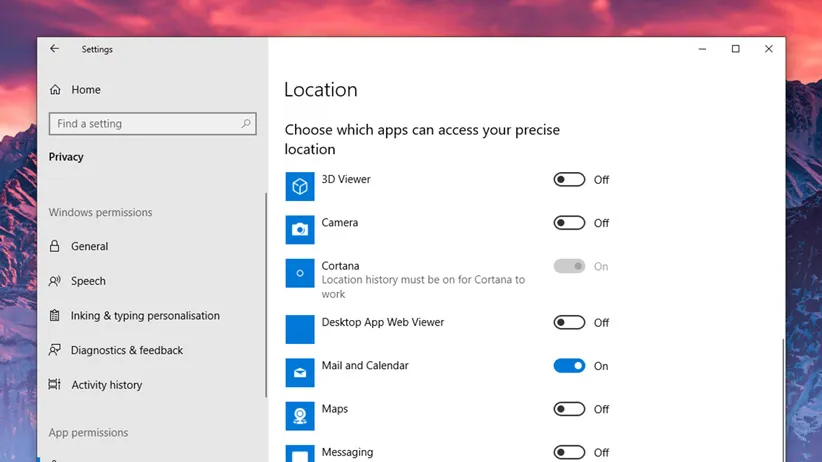Click the Find a setting search box

tap(145, 124)
